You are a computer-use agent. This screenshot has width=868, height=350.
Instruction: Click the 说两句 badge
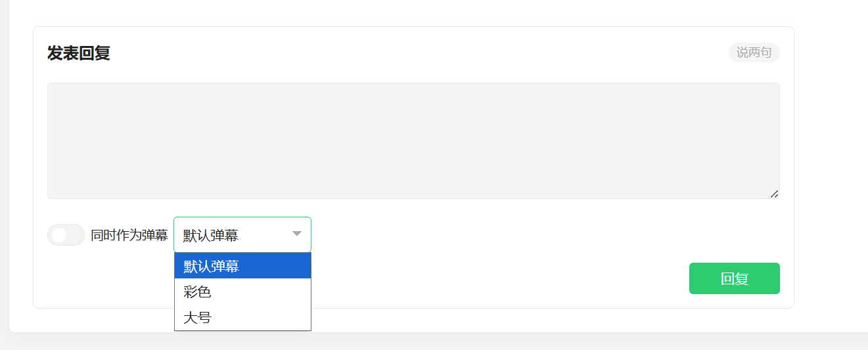[754, 53]
